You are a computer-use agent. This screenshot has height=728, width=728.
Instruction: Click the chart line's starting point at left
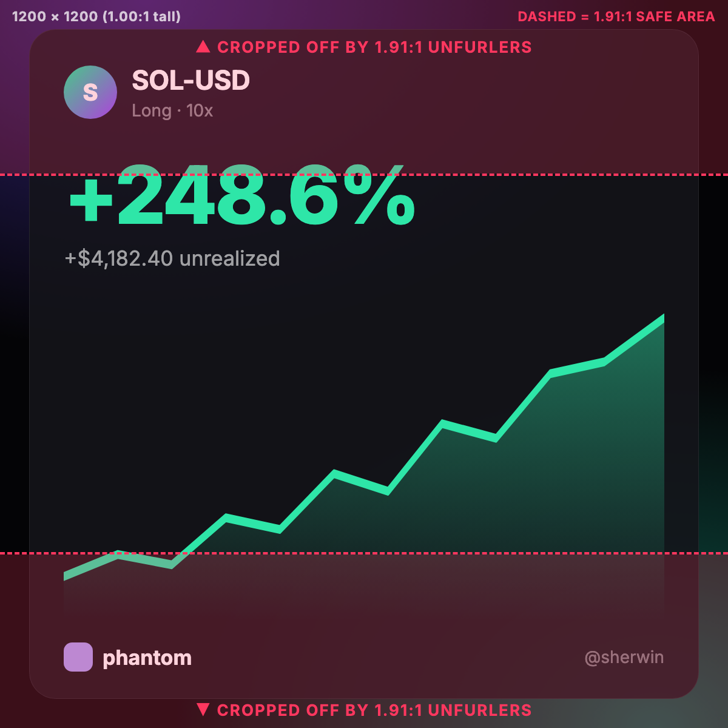tap(66, 576)
